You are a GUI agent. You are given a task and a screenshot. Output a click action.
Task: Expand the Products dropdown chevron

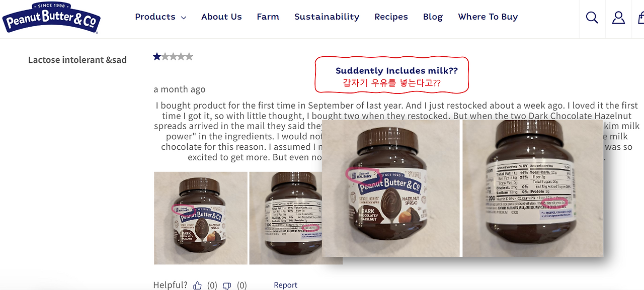point(184,18)
